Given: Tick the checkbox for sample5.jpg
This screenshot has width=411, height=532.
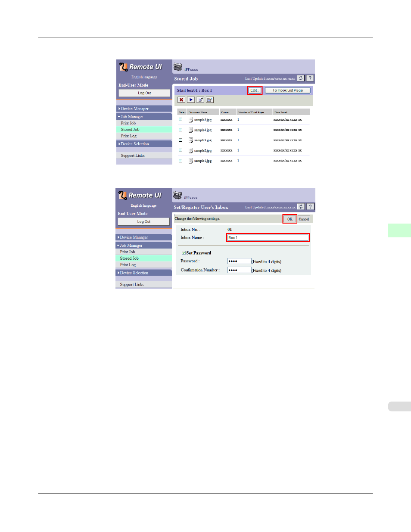Looking at the screenshot, I should pyautogui.click(x=181, y=119).
